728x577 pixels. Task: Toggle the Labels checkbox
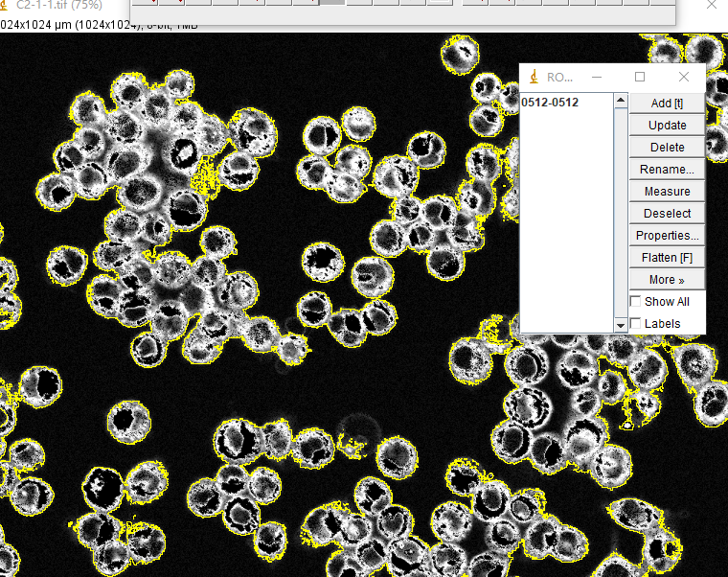coord(636,324)
